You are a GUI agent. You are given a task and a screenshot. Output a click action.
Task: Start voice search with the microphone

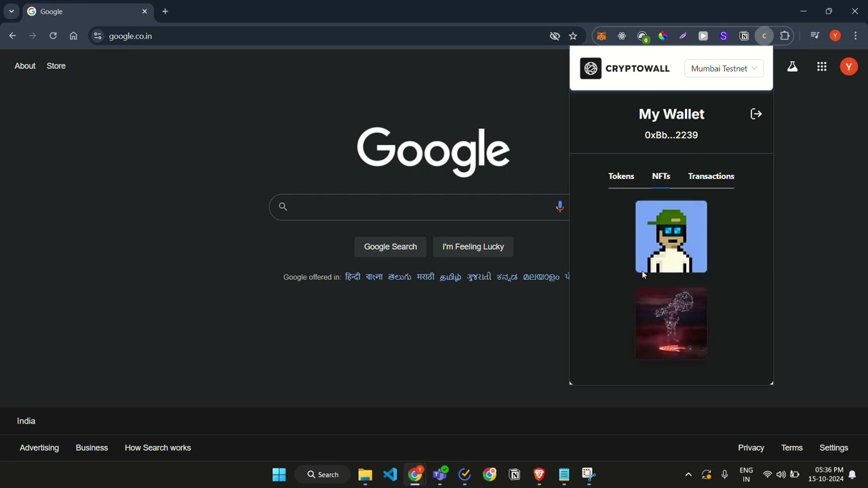560,207
